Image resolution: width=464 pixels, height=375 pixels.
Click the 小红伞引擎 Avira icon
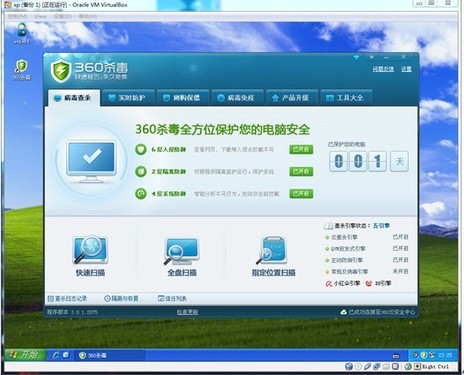click(329, 283)
